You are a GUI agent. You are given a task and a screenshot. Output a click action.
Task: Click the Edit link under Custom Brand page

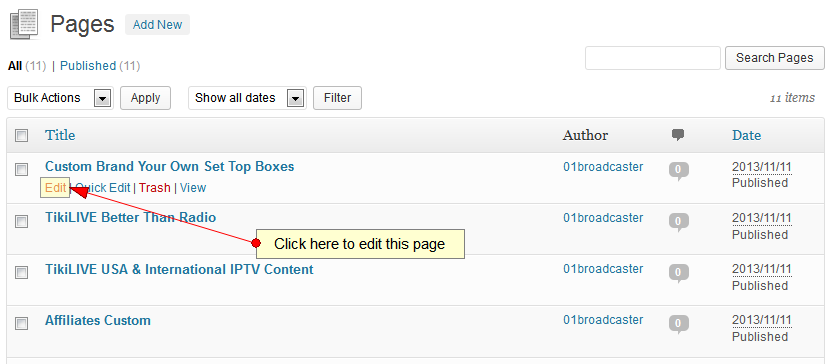pos(55,188)
